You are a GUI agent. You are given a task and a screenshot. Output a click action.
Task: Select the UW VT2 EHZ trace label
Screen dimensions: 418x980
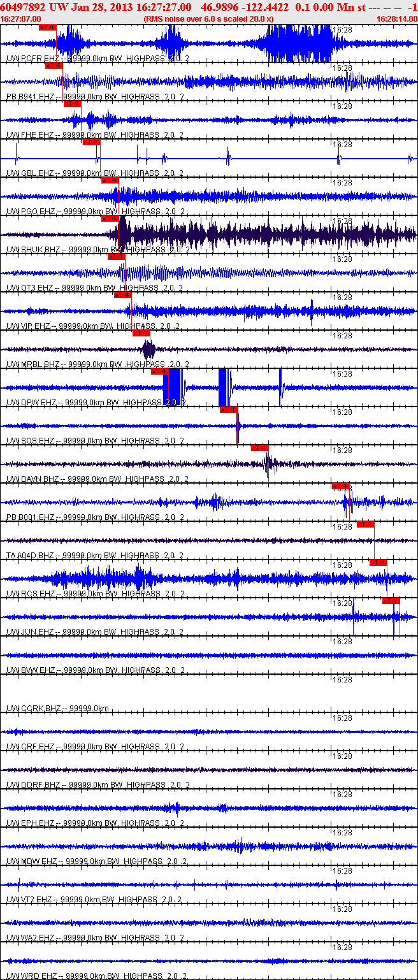click(x=95, y=900)
